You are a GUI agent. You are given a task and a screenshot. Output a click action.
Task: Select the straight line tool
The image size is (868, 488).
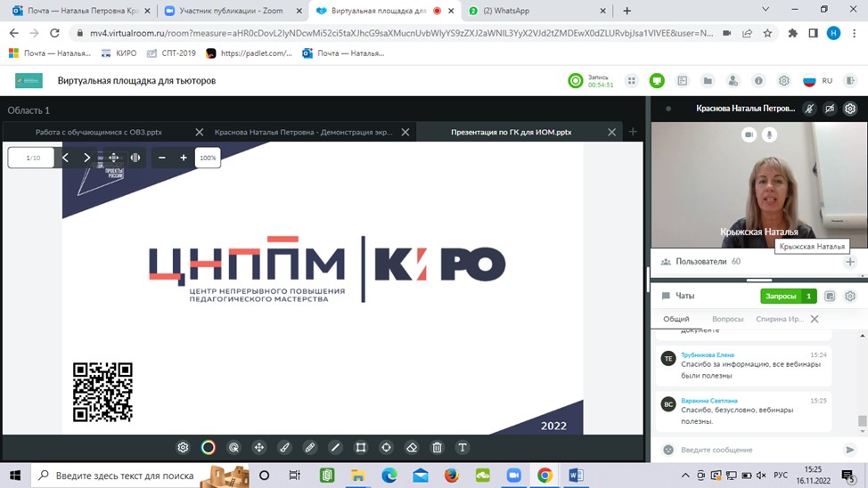click(x=335, y=448)
